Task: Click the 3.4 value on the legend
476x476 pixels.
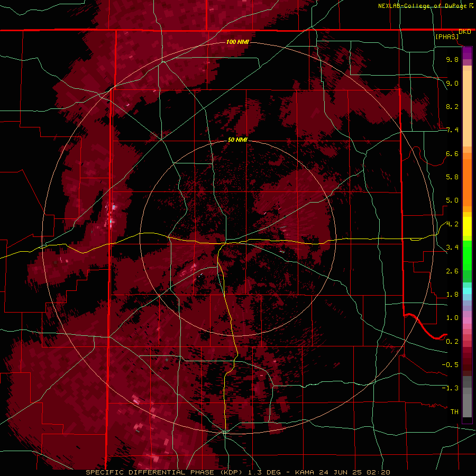Action: [452, 248]
